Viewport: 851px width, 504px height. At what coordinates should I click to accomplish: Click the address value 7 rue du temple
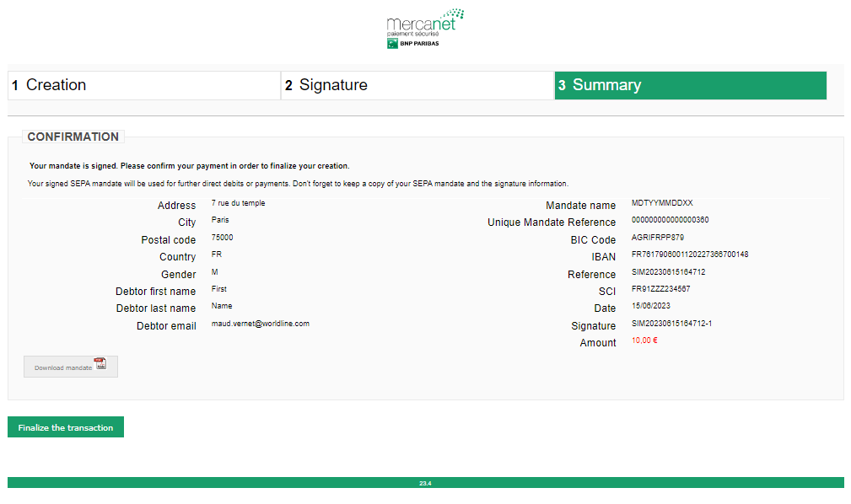tap(238, 203)
